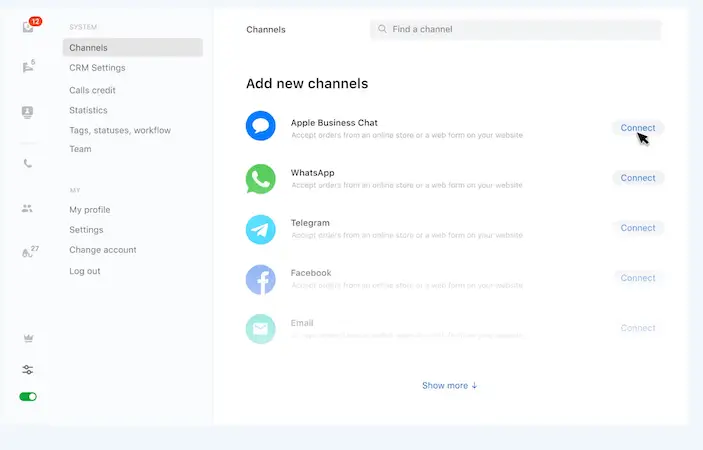Select Change account option
Viewport: 703px width, 450px height.
coord(103,250)
